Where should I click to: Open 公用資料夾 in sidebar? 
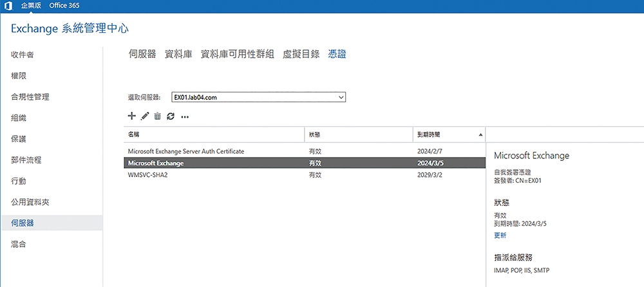(x=30, y=202)
